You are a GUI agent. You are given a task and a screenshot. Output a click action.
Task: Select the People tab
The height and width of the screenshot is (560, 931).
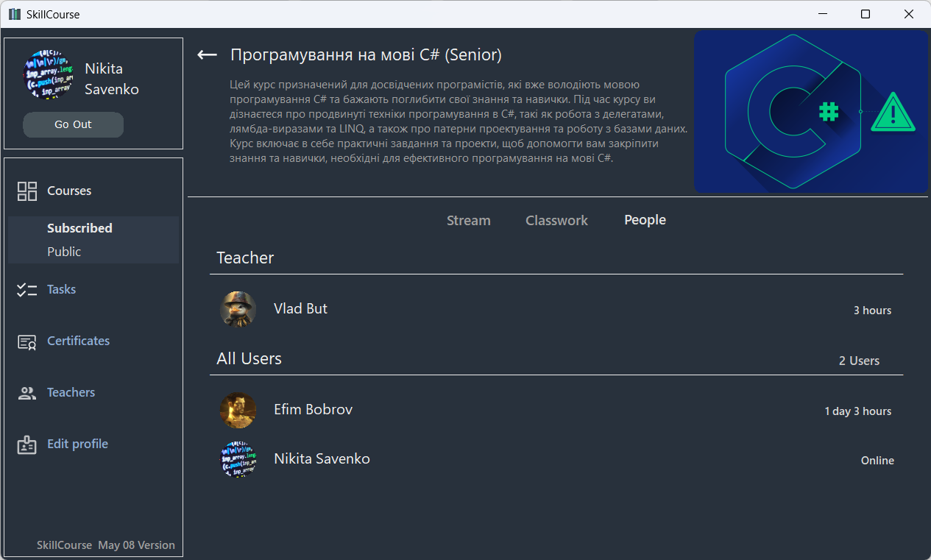645,220
